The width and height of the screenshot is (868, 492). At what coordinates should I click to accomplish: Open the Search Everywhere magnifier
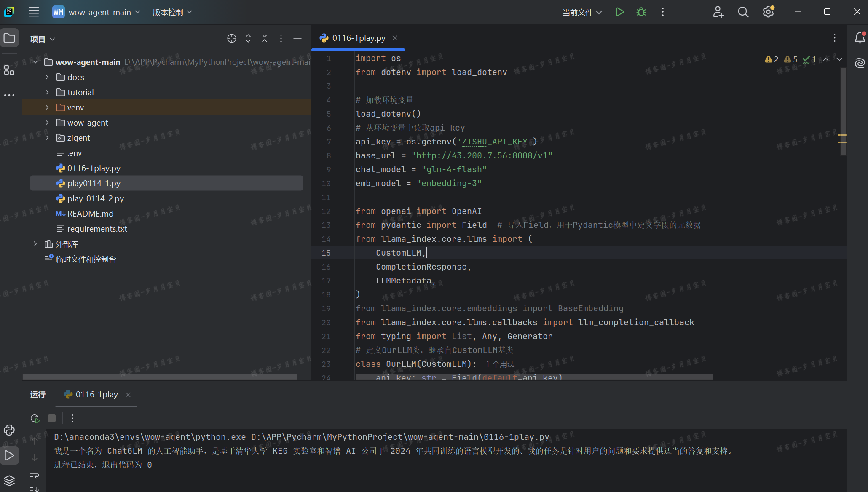coord(743,12)
